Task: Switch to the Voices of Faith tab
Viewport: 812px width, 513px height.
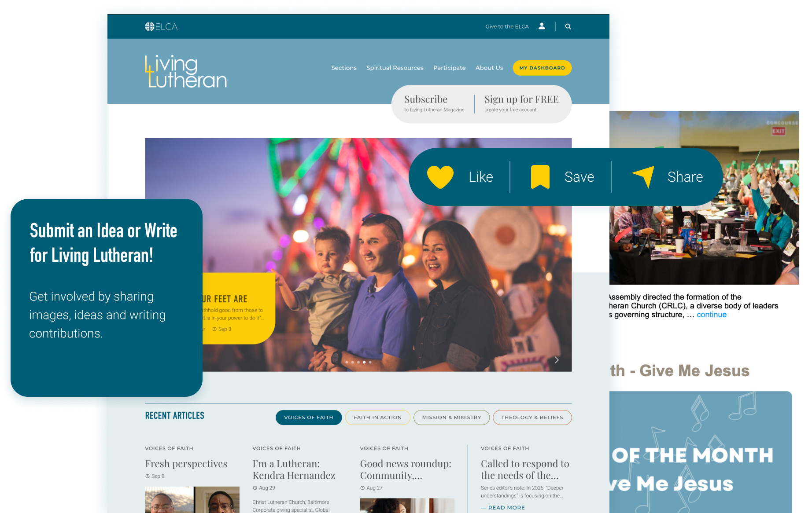Action: click(309, 417)
